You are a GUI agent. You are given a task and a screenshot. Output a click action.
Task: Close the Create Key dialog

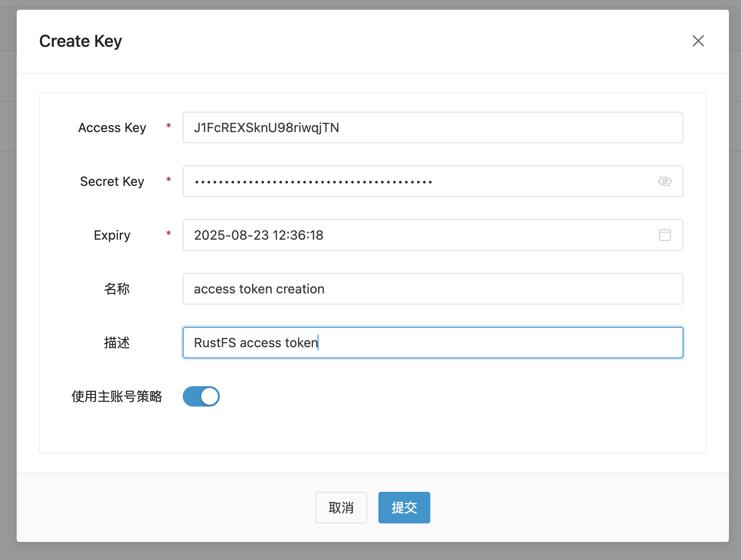[x=698, y=41]
